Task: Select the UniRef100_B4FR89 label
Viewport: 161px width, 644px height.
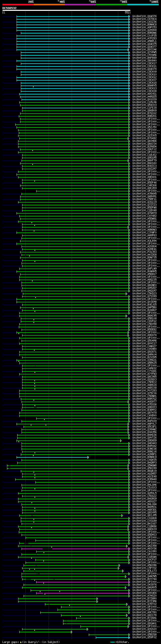Action: point(144,58)
